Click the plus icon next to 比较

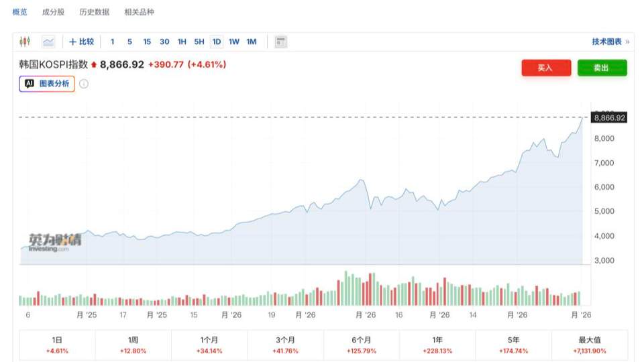pyautogui.click(x=72, y=42)
